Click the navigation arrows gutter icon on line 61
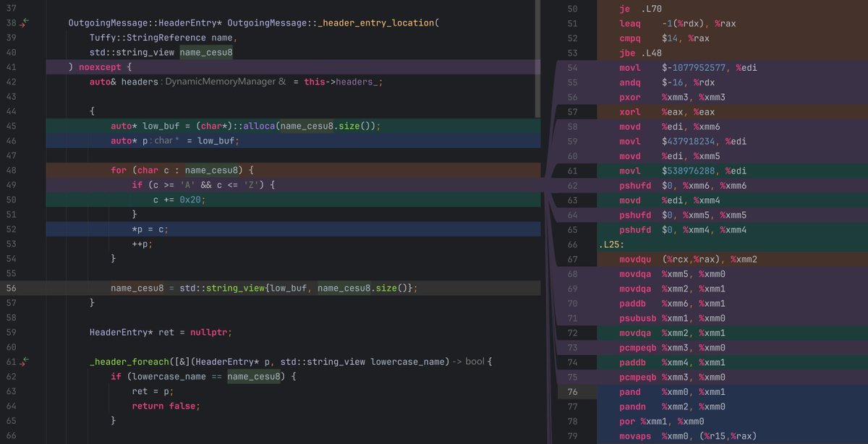The image size is (868, 444). (x=25, y=362)
